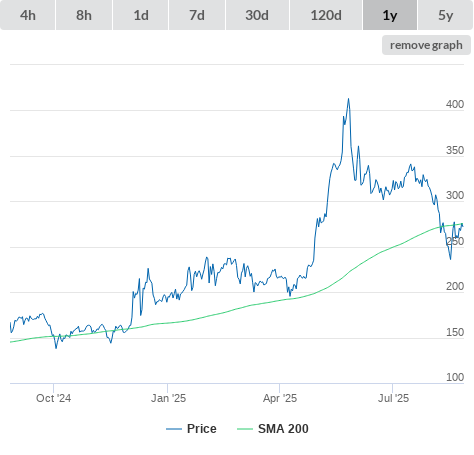474x455 pixels.
Task: Click the Oct '24 axis label
Action: [x=53, y=398]
